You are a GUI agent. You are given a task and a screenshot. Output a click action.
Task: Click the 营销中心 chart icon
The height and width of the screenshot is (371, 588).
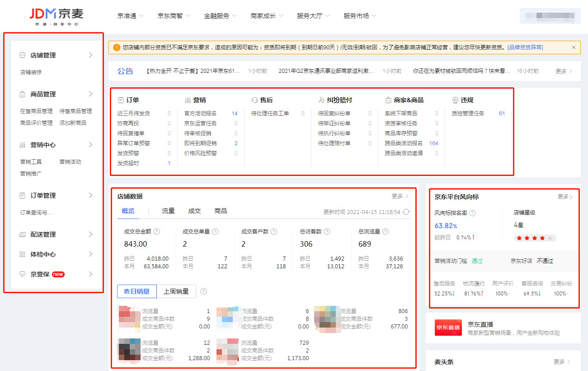[22, 145]
